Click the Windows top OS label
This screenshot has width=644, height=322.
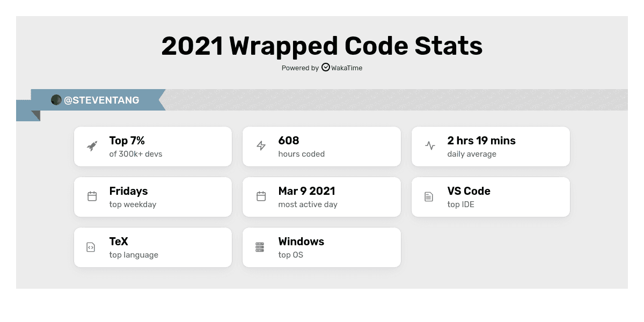pos(301,242)
